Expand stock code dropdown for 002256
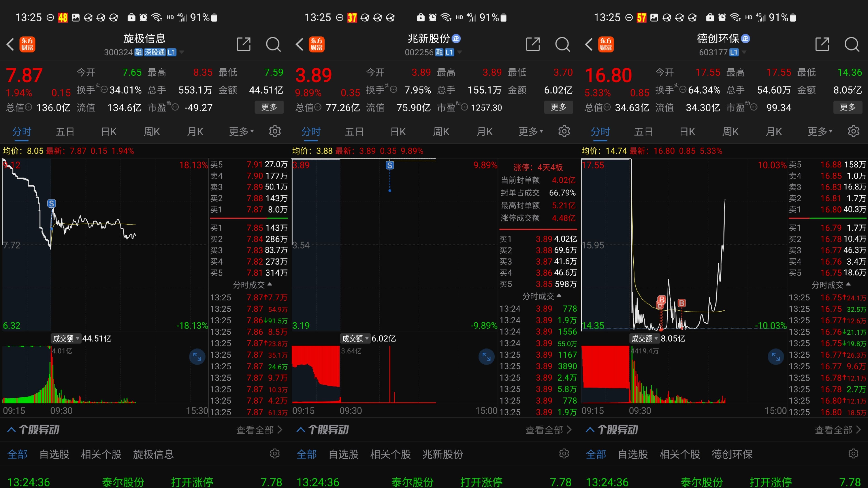This screenshot has width=868, height=488. 460,52
